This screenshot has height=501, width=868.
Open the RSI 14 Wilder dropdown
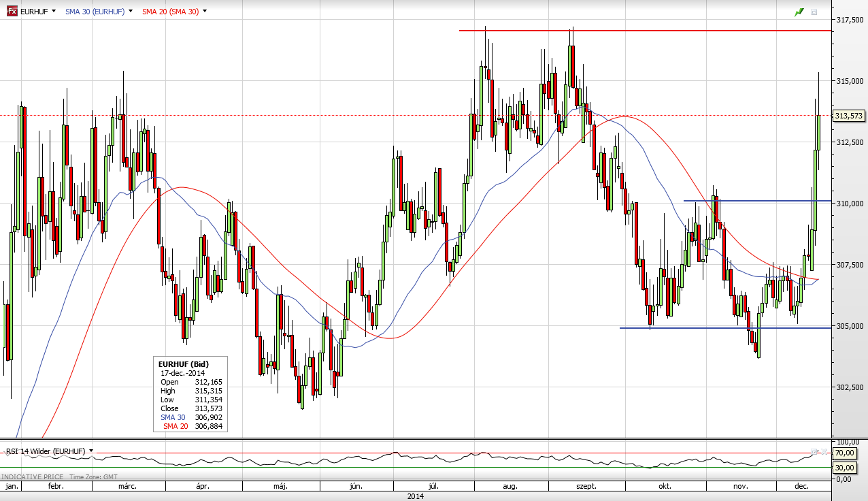(90, 451)
